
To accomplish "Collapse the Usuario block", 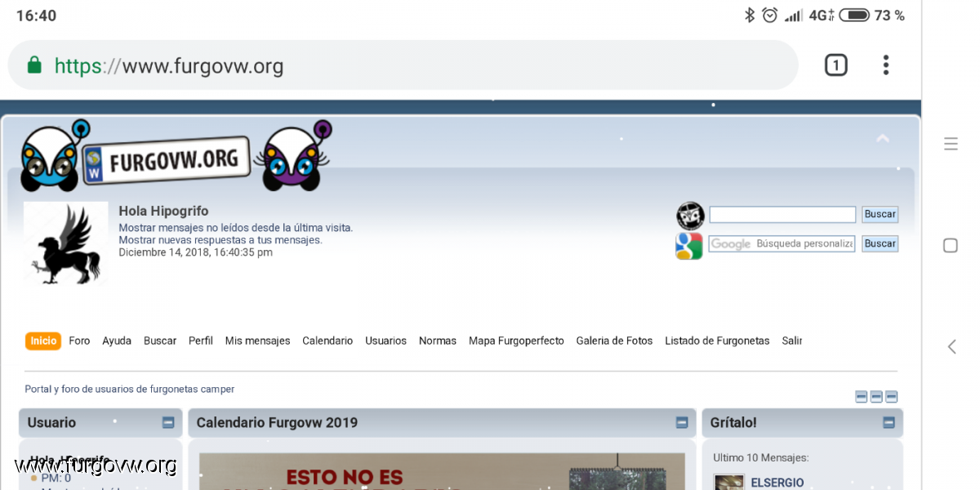I will point(168,422).
